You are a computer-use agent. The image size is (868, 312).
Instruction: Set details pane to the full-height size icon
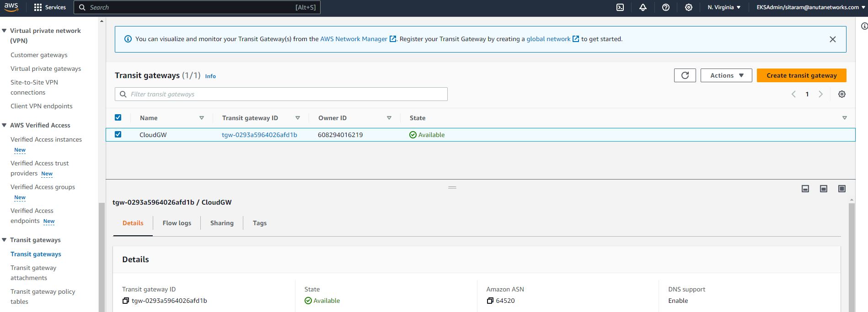tap(842, 189)
